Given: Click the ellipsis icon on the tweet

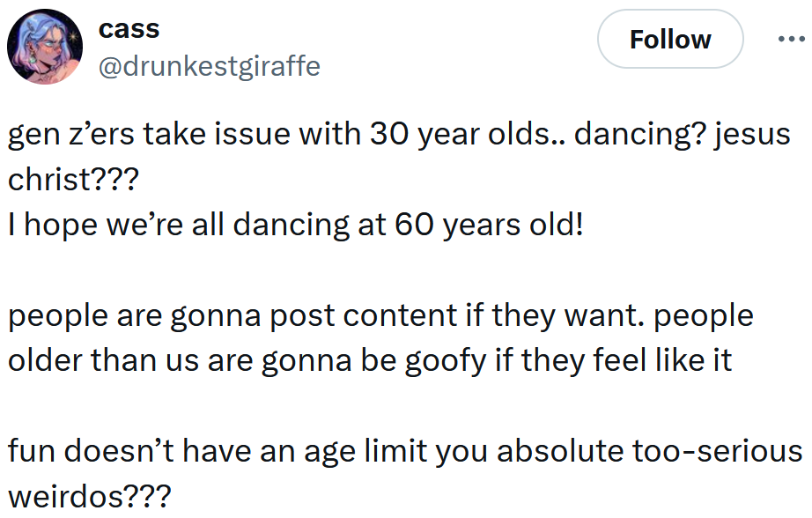Looking at the screenshot, I should [x=792, y=37].
